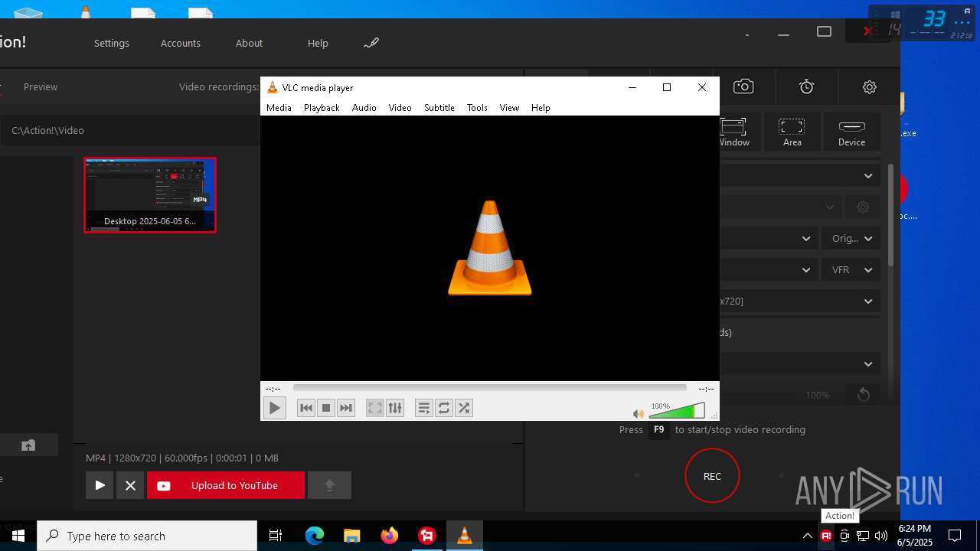Screen dimensions: 980x551
Task: Click the gray upload arrow button
Action: [x=329, y=485]
